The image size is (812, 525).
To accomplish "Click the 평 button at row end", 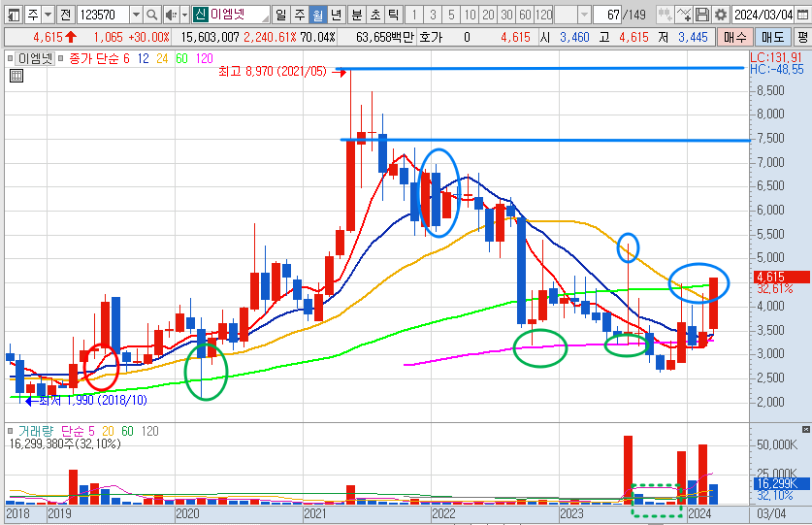I will click(802, 37).
